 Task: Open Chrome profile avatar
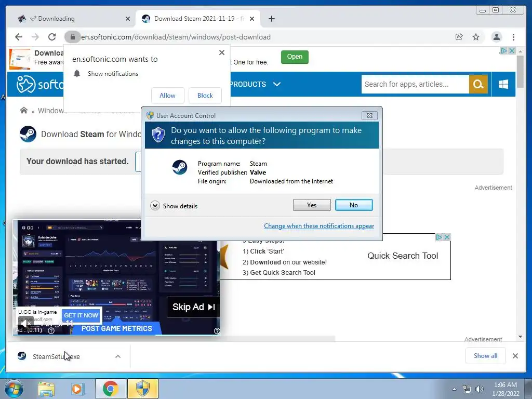496,37
